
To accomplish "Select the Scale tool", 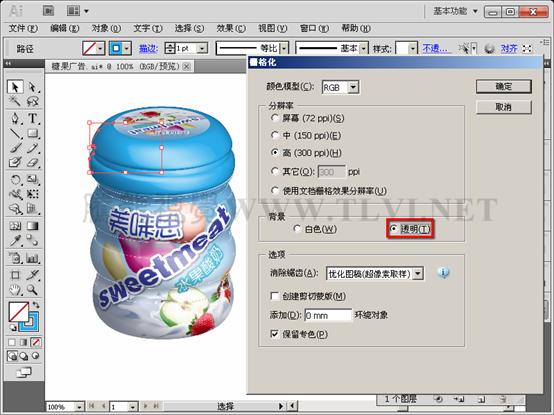I will coord(33,179).
